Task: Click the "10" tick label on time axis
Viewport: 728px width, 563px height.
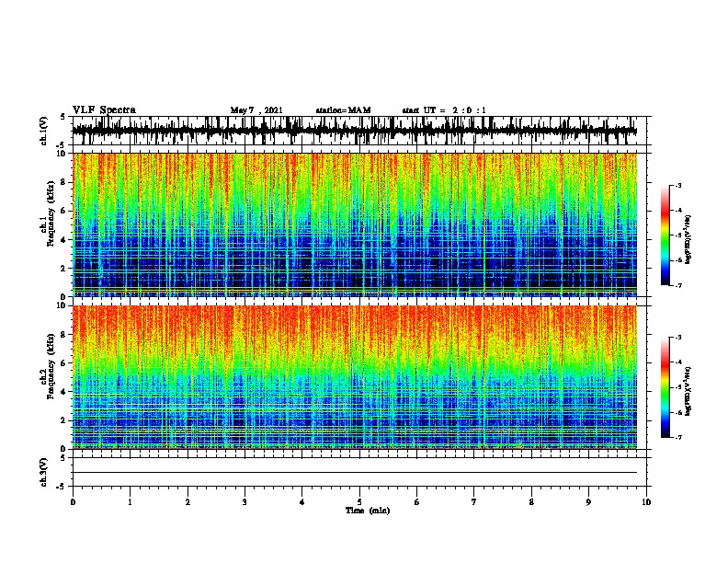Action: click(646, 502)
